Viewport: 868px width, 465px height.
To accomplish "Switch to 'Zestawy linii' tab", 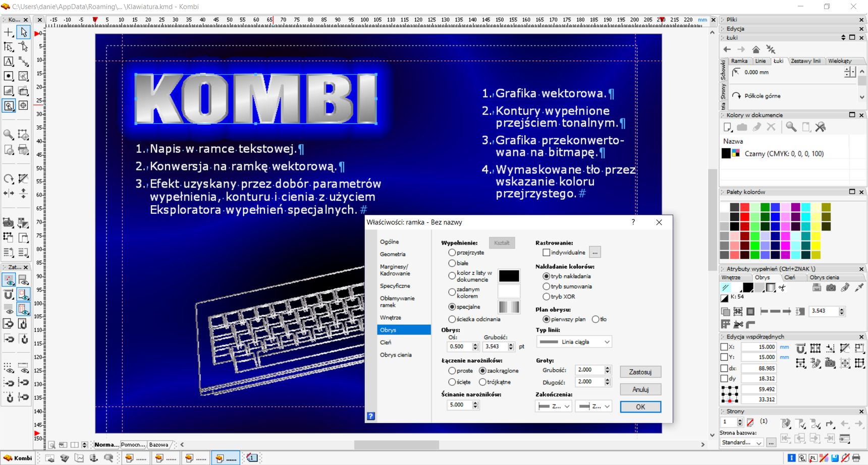I will (805, 61).
